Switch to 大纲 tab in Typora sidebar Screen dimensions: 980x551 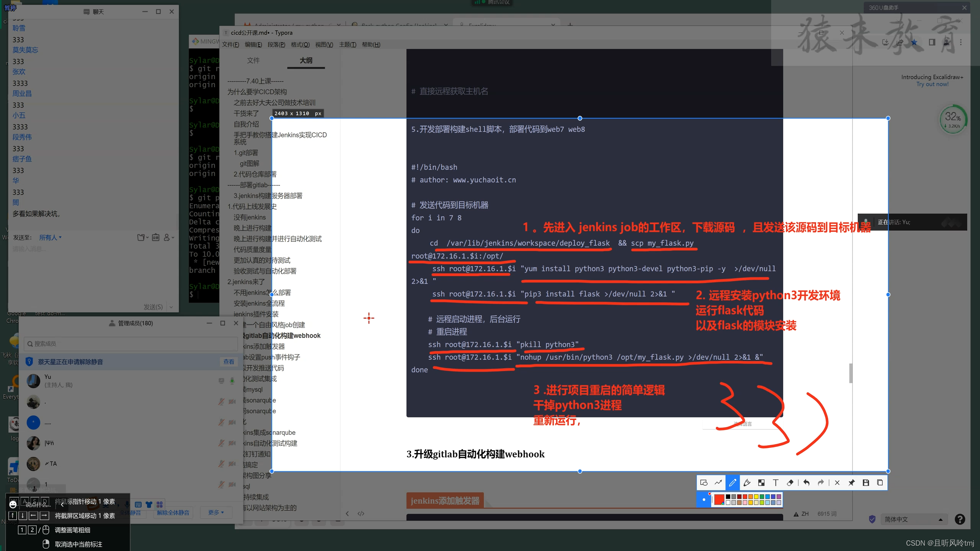(x=306, y=60)
